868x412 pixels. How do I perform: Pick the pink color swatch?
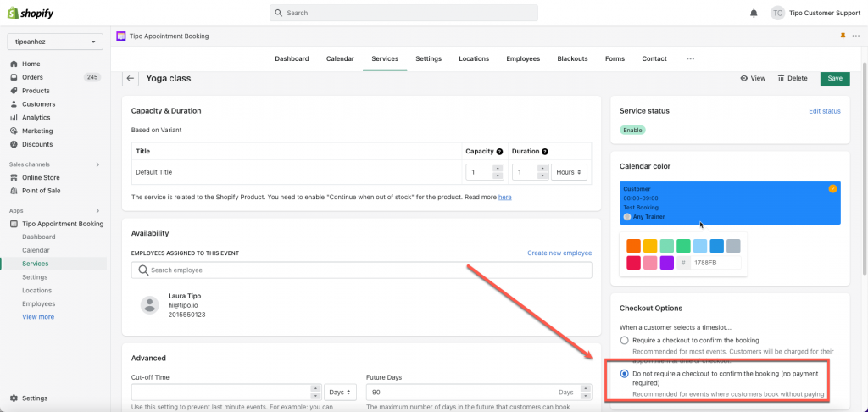tap(650, 263)
